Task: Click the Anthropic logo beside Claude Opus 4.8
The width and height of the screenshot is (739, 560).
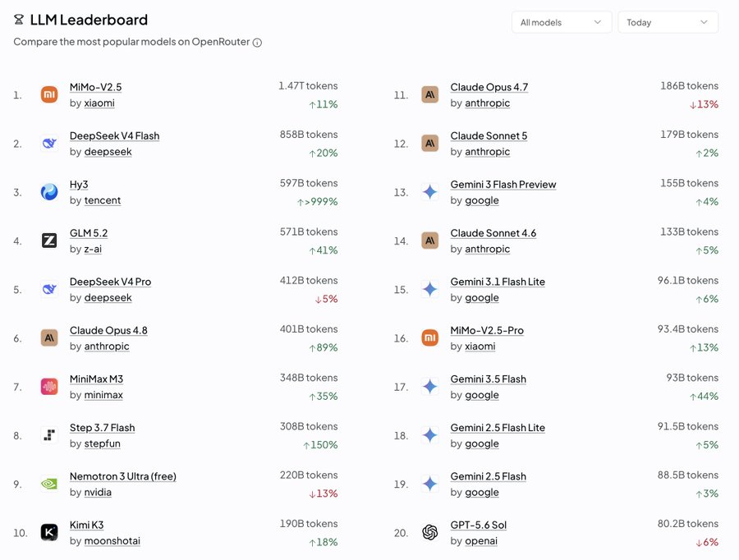Action: point(49,338)
